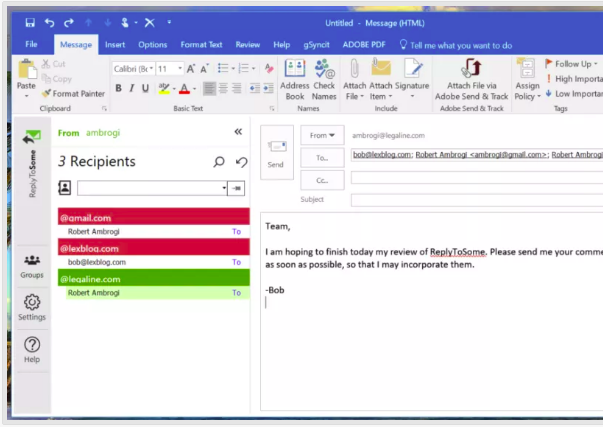This screenshot has height=427, width=603.
Task: Open the Format Text tab
Action: tap(201, 45)
